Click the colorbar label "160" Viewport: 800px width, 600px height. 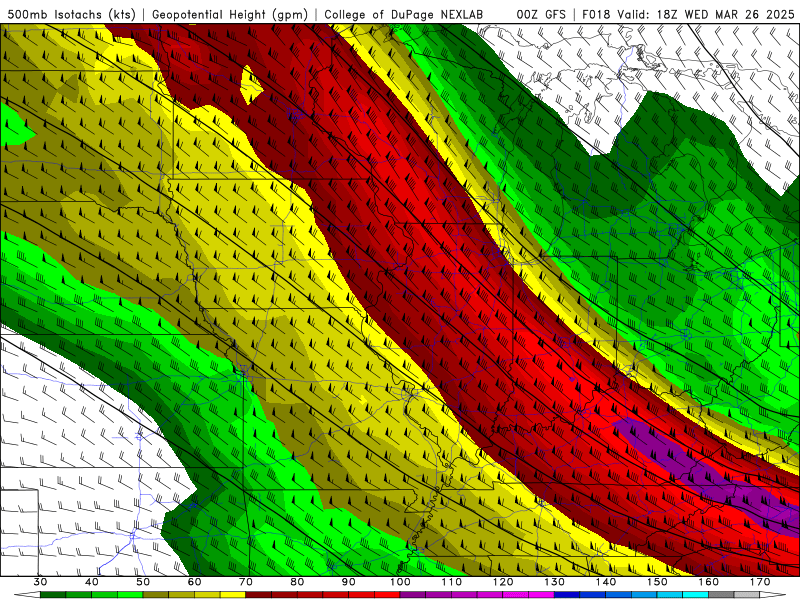coord(709,582)
